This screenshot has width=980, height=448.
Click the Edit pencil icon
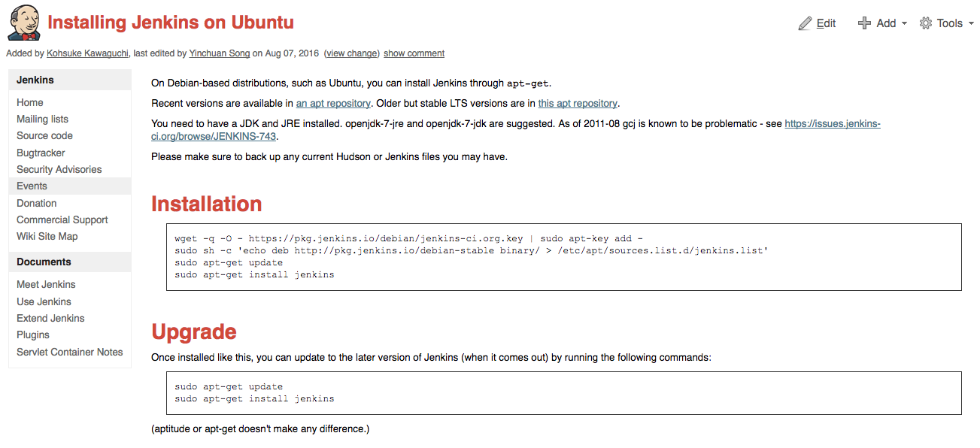pyautogui.click(x=805, y=23)
